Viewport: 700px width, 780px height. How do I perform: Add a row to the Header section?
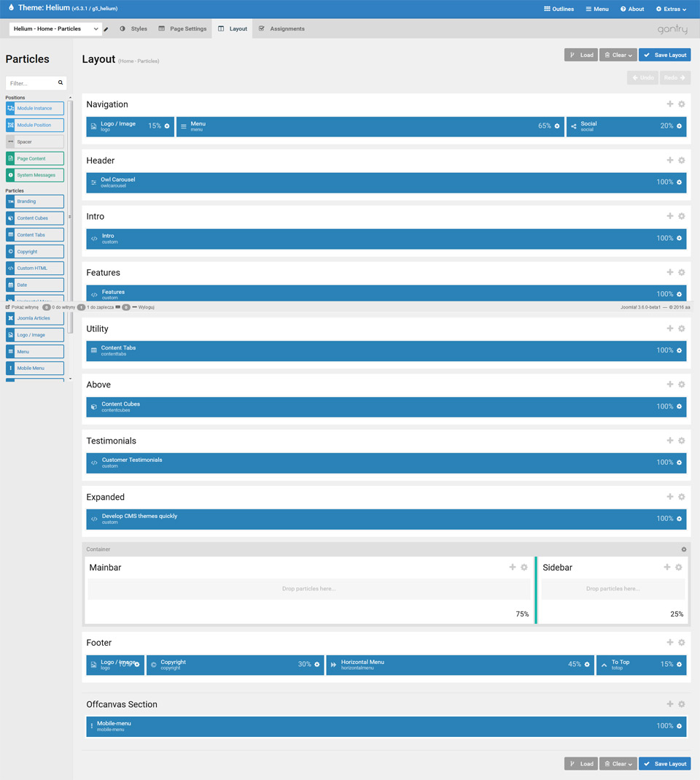(669, 161)
